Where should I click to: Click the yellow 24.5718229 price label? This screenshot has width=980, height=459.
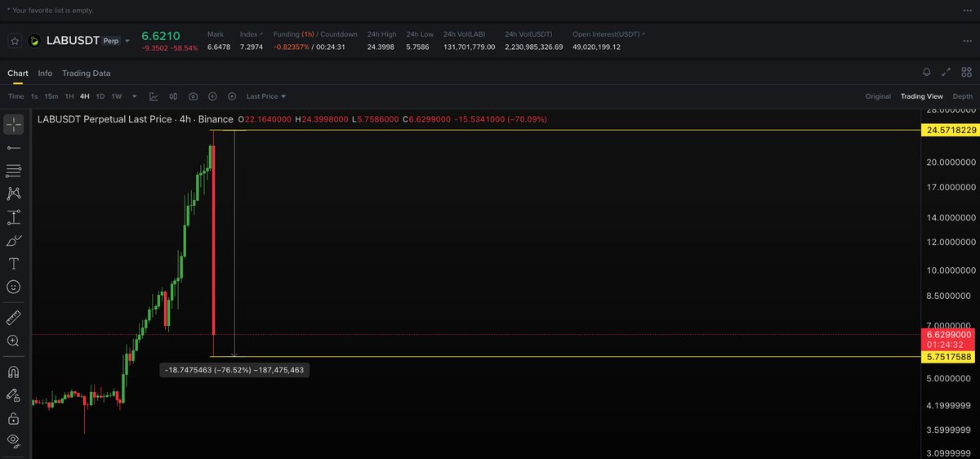click(951, 131)
